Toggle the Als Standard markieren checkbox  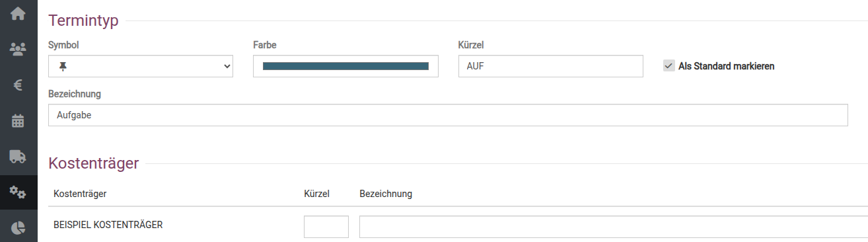pos(669,66)
